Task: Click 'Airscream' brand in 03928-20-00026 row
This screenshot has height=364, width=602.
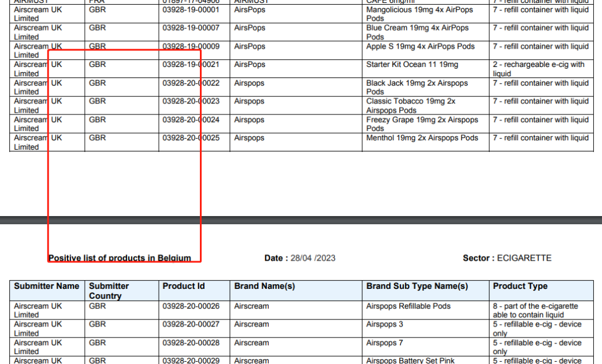Action: tap(252, 306)
